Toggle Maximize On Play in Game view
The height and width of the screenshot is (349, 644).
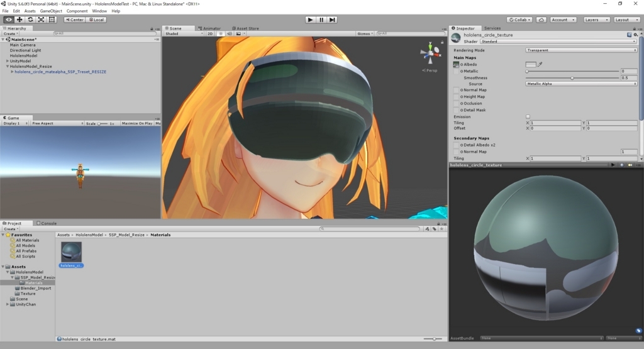[136, 123]
